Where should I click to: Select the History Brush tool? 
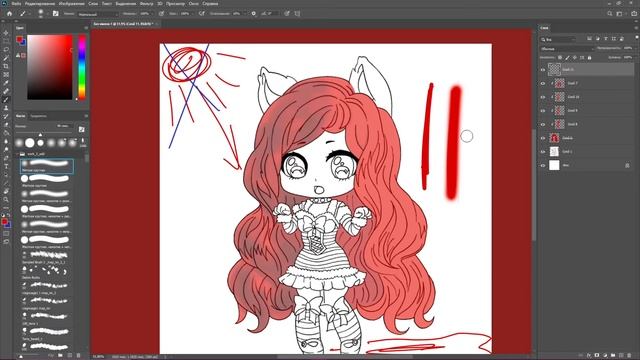tap(6, 116)
